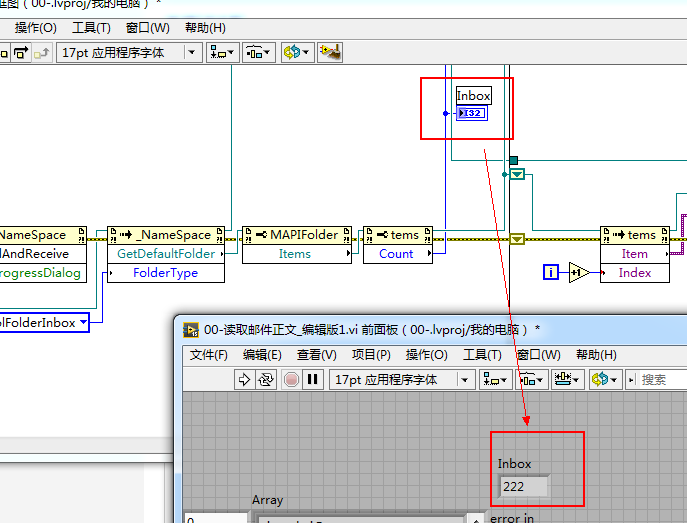Open 操作(O) menu in block diagram window
The image size is (687, 523).
tap(35, 28)
